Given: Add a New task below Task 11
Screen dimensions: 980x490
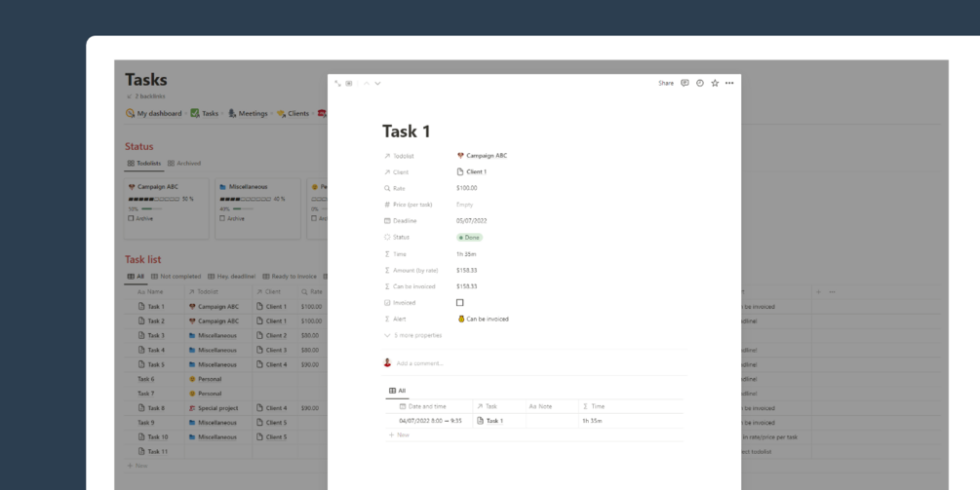Looking at the screenshot, I should (137, 466).
